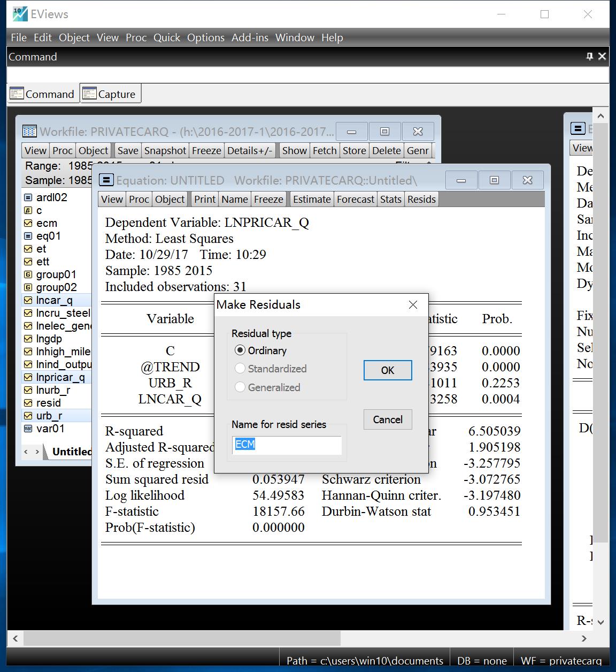Select the ett series icon
Screen dimensions: 616x672
tap(28, 262)
